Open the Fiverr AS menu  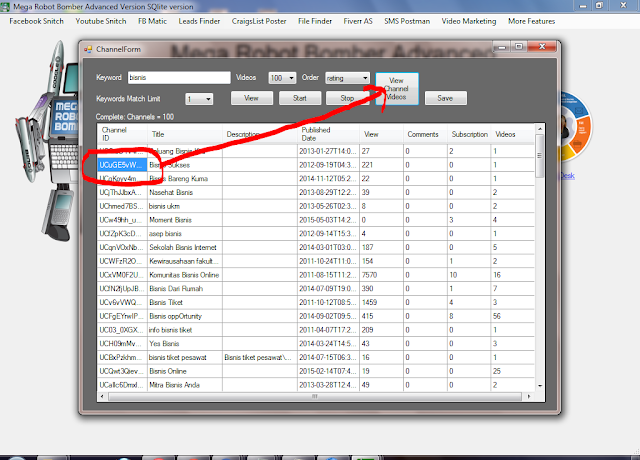click(358, 21)
